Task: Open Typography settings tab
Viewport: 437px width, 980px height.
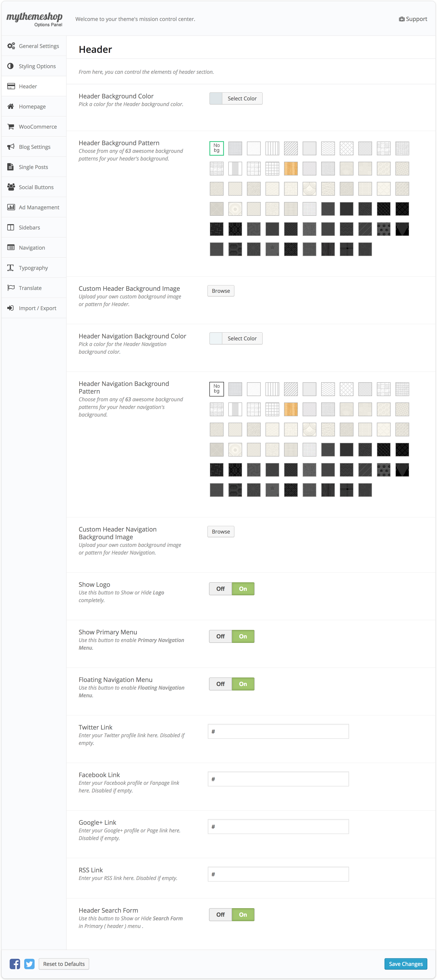Action: (33, 268)
